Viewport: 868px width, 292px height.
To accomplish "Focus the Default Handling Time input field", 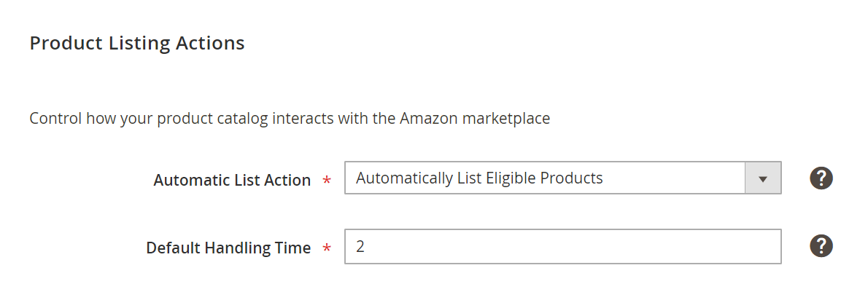I will (563, 246).
